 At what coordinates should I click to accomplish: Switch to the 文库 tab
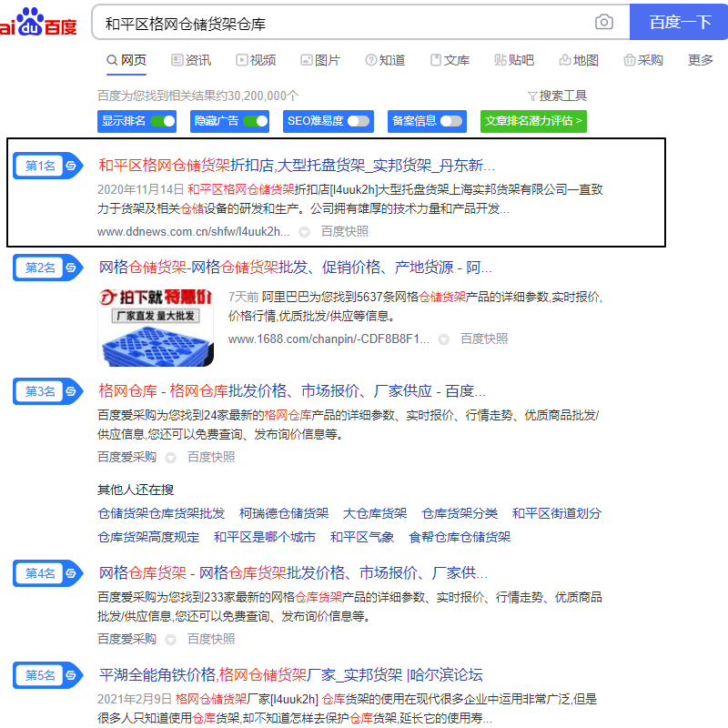point(450,60)
